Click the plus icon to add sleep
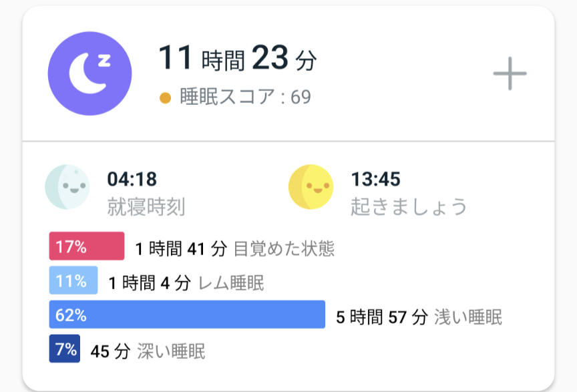 pos(510,73)
